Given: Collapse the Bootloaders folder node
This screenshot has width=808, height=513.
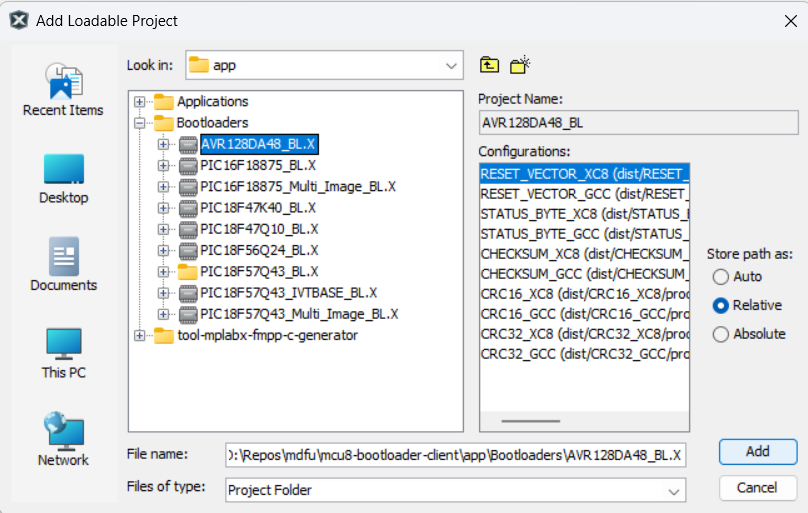Looking at the screenshot, I should [139, 123].
